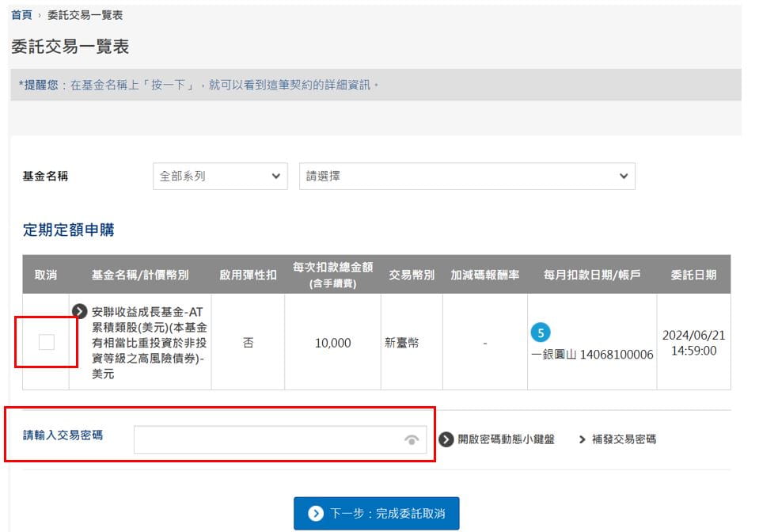Click the 首頁 breadcrumb link
The height and width of the screenshot is (532, 759).
[21, 15]
